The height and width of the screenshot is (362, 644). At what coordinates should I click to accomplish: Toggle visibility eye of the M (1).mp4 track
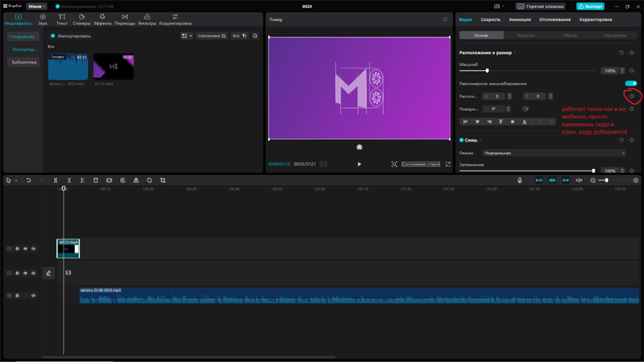tap(26, 249)
